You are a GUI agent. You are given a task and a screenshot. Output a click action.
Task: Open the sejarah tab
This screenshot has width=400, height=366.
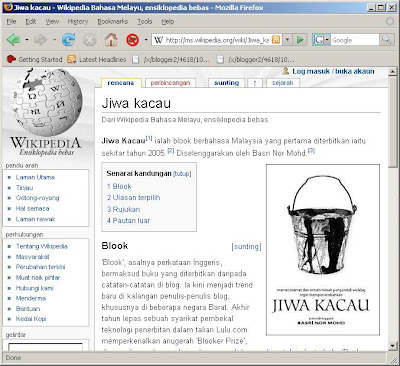(x=283, y=83)
